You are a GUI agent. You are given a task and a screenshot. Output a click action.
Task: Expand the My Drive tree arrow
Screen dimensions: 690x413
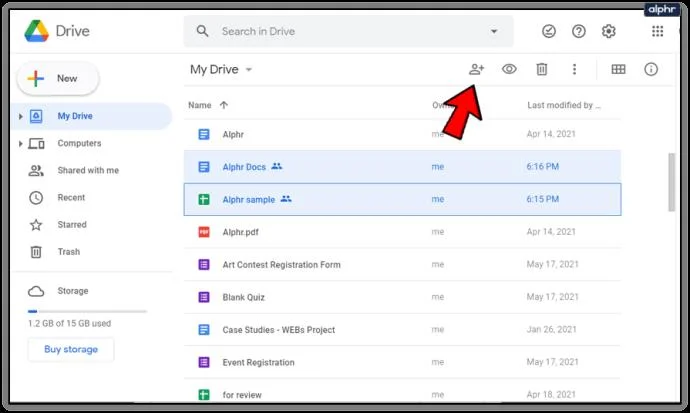(x=20, y=117)
